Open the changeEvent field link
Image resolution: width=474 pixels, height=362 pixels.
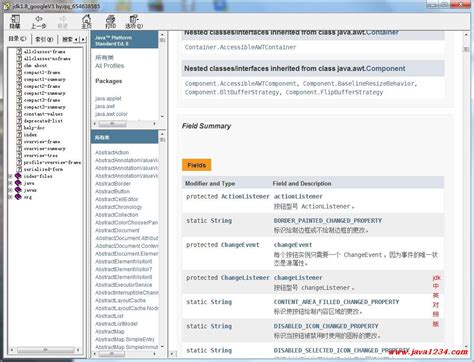point(293,245)
